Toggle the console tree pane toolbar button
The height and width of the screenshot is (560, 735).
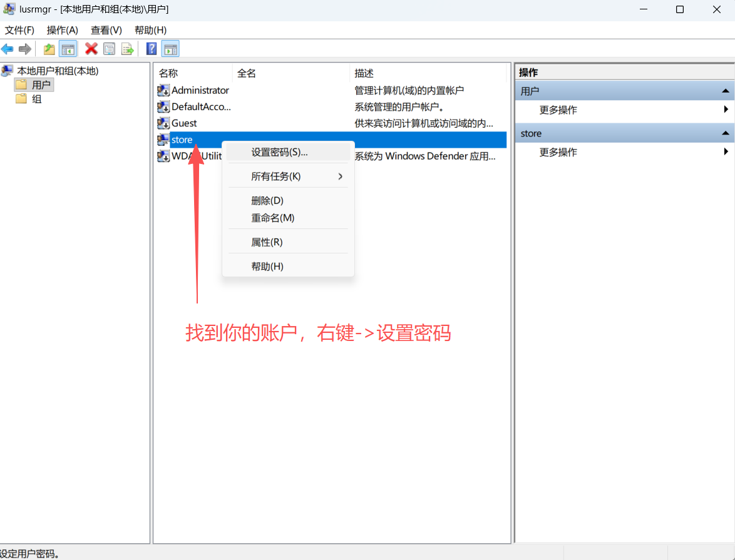point(68,49)
